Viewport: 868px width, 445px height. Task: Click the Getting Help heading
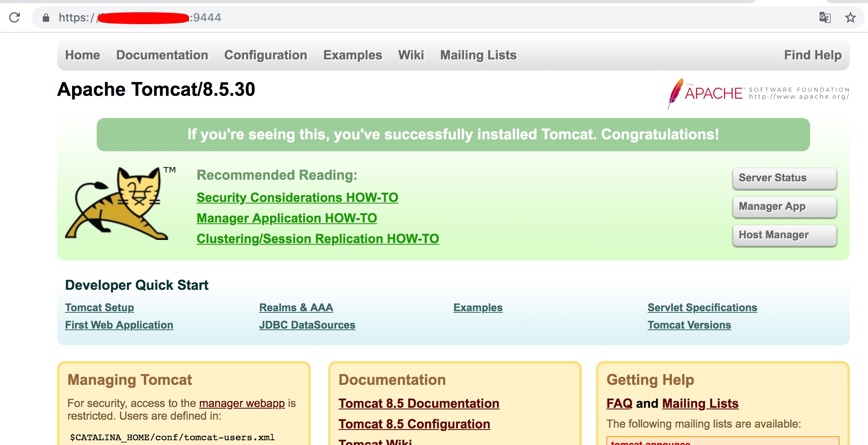click(650, 380)
